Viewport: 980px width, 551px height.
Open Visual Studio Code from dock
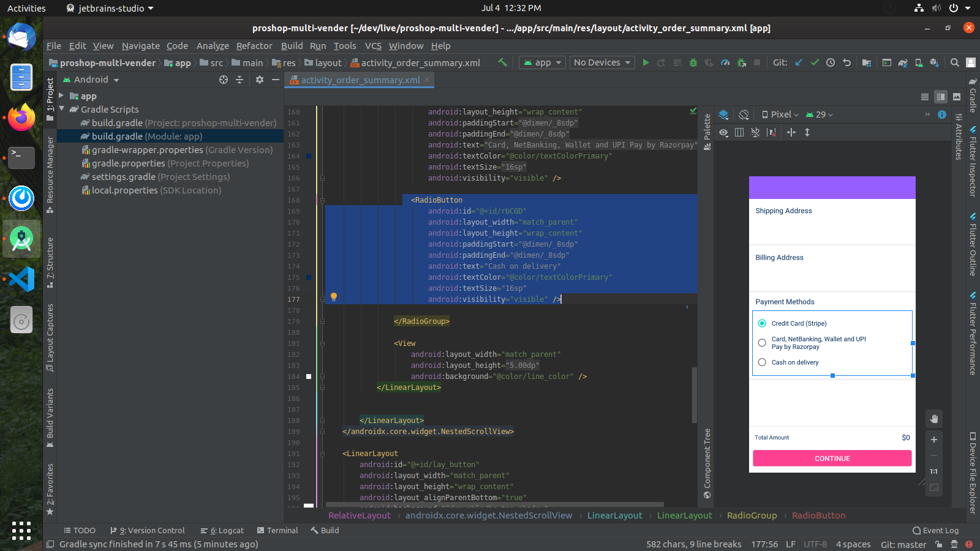21,279
